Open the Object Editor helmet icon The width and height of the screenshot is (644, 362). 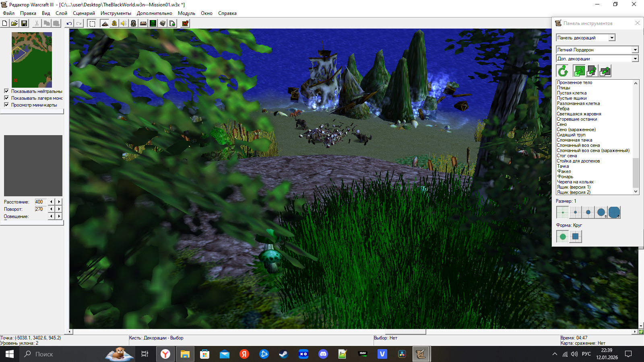click(x=134, y=23)
